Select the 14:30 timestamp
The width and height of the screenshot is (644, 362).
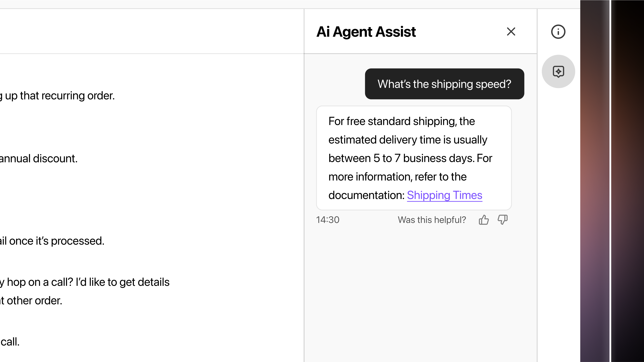(x=328, y=220)
